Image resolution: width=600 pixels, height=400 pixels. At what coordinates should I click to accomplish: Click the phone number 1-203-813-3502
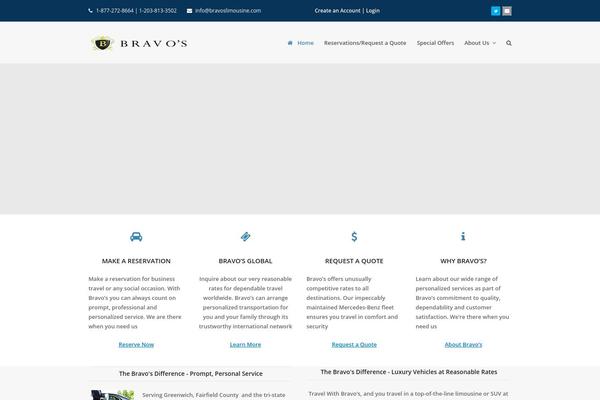[158, 11]
